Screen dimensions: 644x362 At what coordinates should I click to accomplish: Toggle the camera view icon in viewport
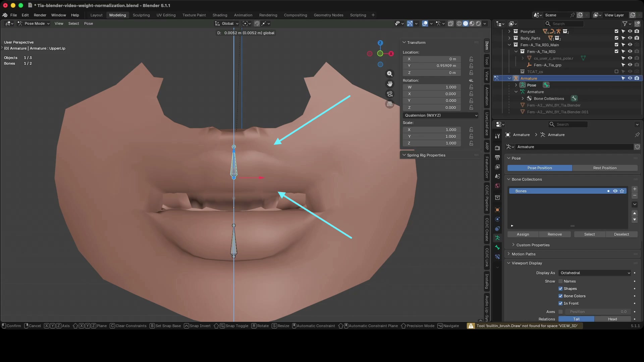click(389, 94)
